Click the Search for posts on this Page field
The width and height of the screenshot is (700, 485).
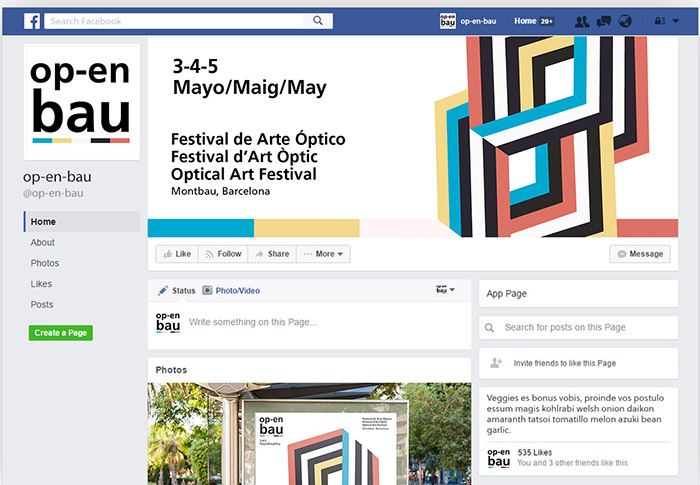point(578,327)
